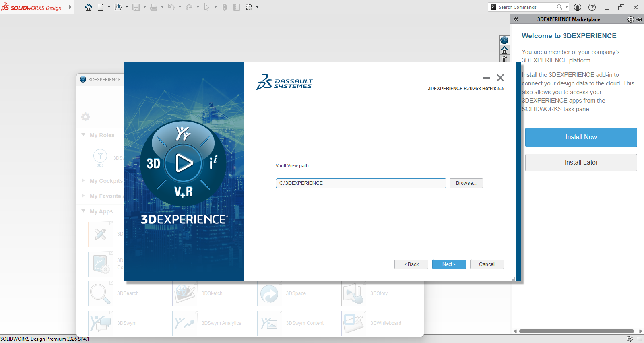644x343 pixels.
Task: Launch the 3DSwym Content app icon
Action: pyautogui.click(x=269, y=323)
